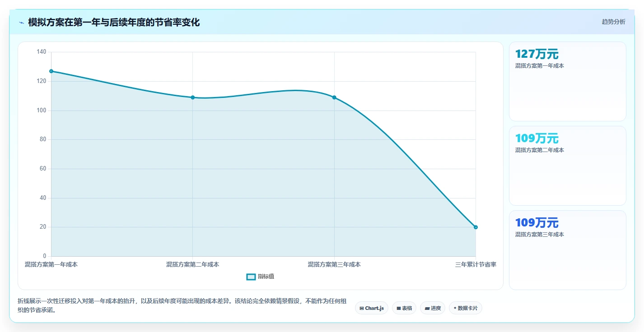Click the 109万元 value above 混搭方案第二年成本
This screenshot has height=332, width=644.
point(537,138)
